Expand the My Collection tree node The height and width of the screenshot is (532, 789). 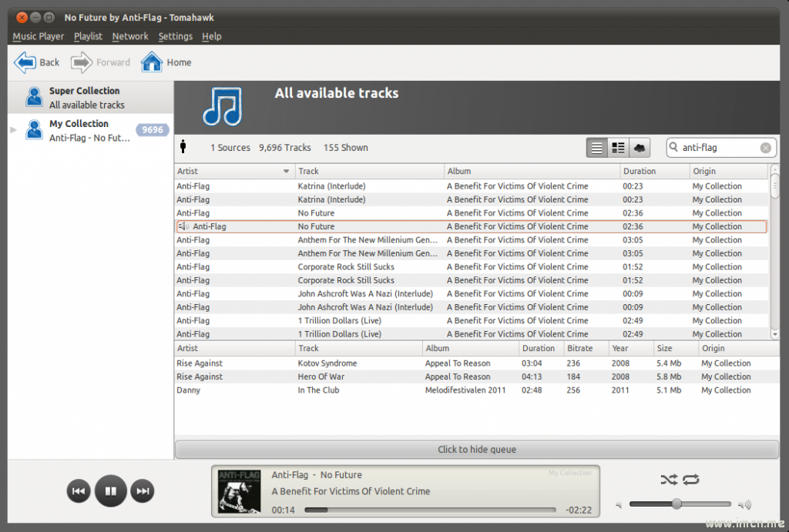coord(14,130)
